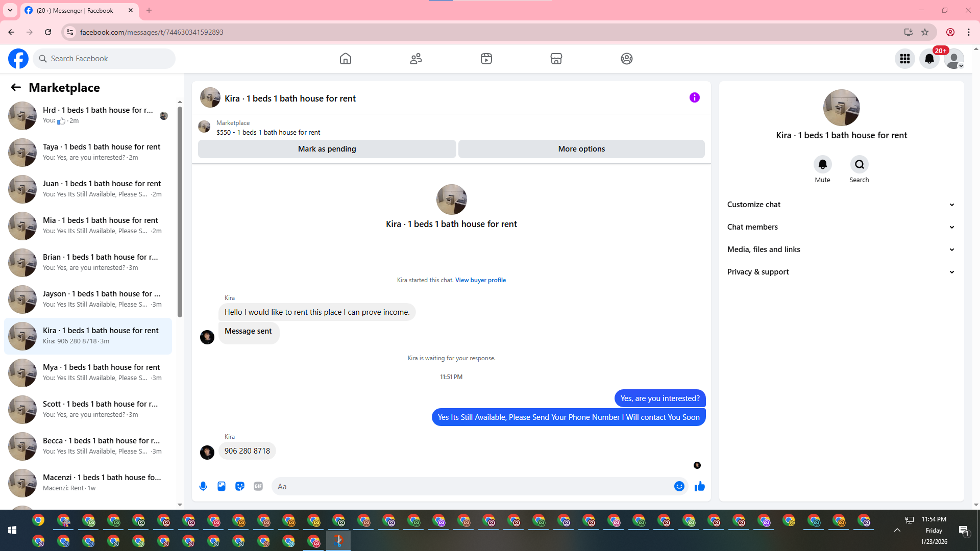
Task: Attach a photo with the image icon
Action: pos(222,486)
